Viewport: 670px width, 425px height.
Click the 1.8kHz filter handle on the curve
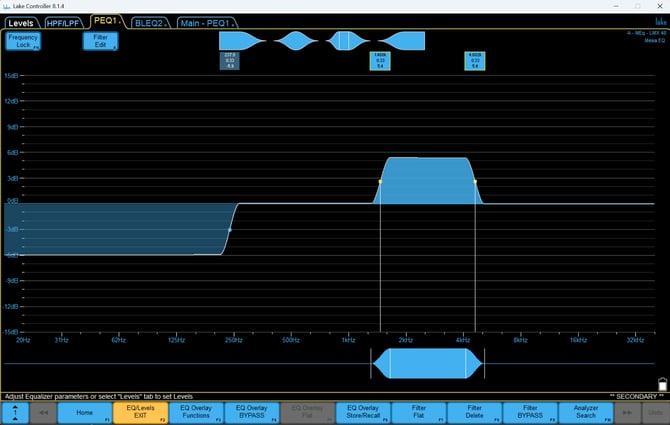(x=380, y=181)
